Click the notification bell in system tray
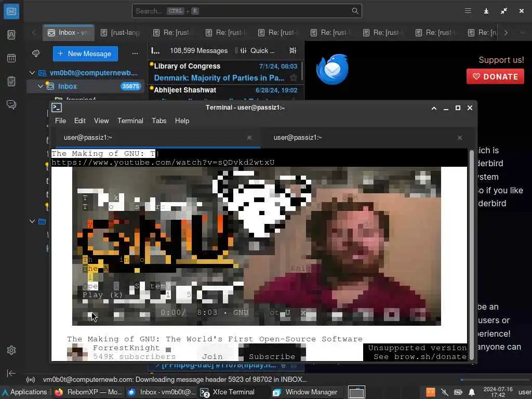The image size is (532, 399). (x=472, y=393)
